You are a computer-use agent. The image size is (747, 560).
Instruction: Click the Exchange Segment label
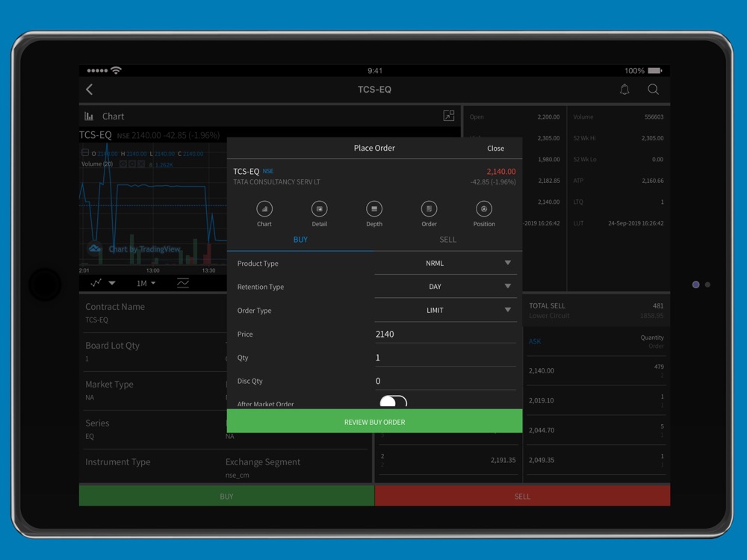coord(263,462)
